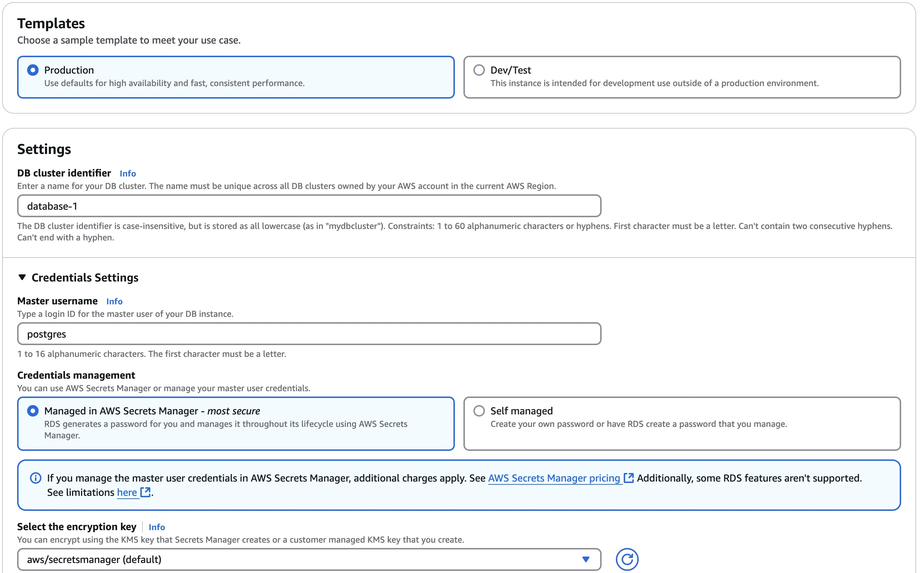Click the Self managed card description text
Viewport: 924px width, 573px height.
click(638, 424)
